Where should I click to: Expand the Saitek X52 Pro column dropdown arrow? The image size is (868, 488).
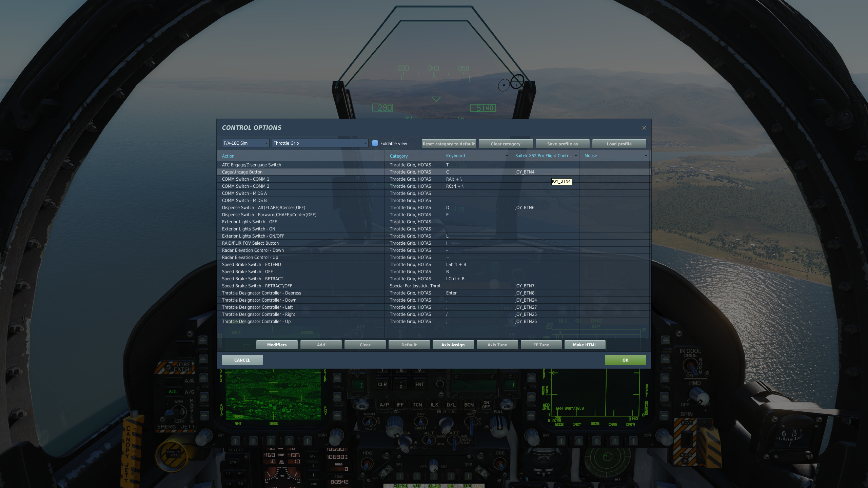(x=576, y=156)
